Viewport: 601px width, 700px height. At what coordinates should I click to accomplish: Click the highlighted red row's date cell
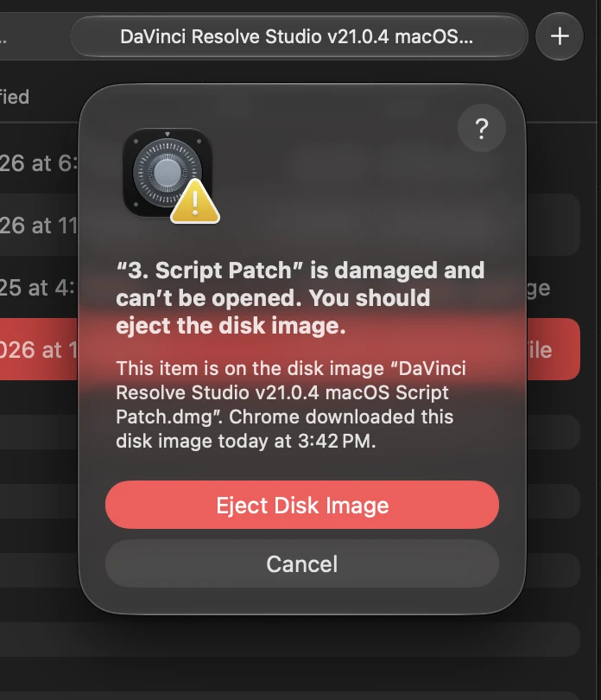coord(39,349)
